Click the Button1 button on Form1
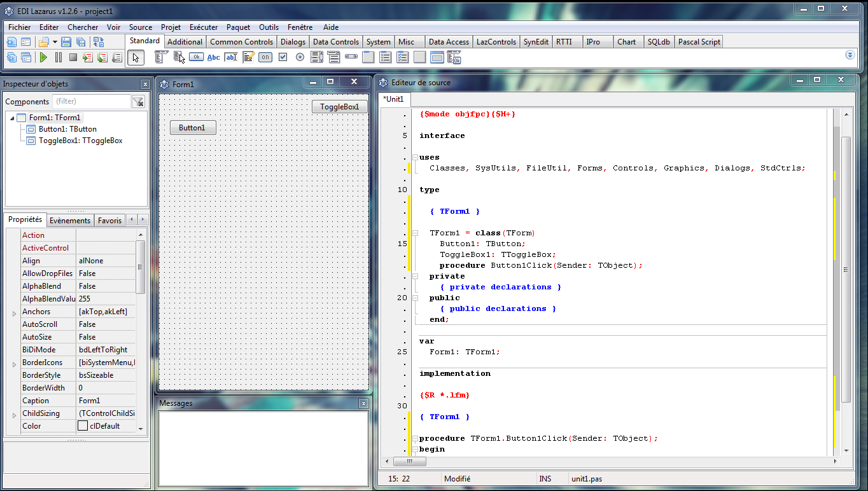 (192, 128)
